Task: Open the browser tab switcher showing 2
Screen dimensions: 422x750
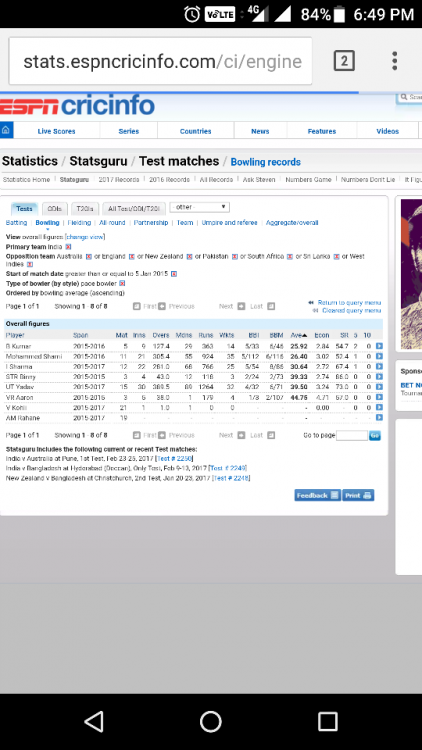Action: 344,61
